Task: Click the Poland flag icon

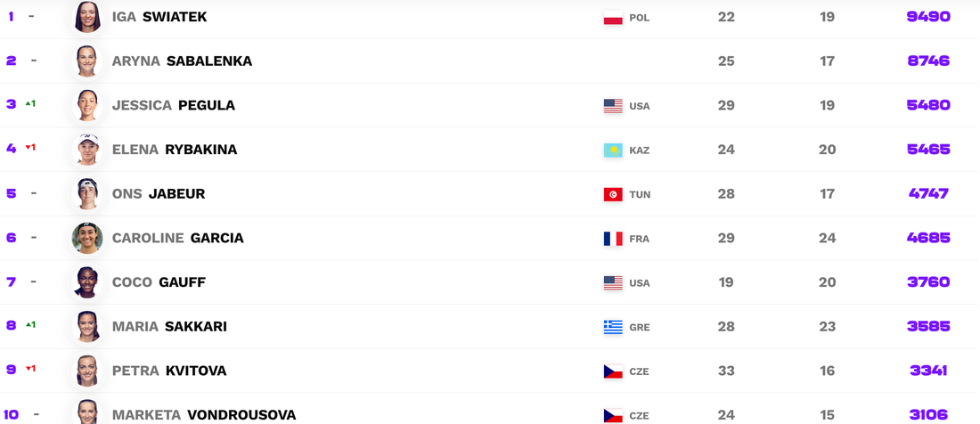Action: (x=613, y=18)
